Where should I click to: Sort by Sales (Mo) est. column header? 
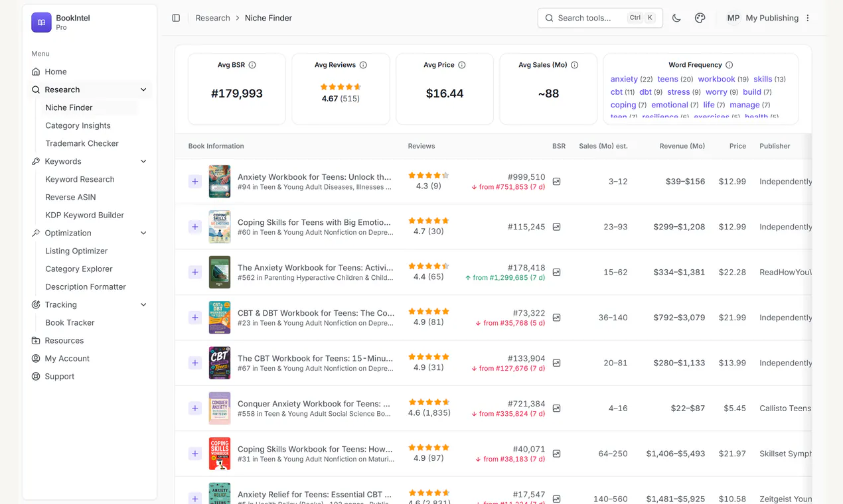[x=603, y=146]
